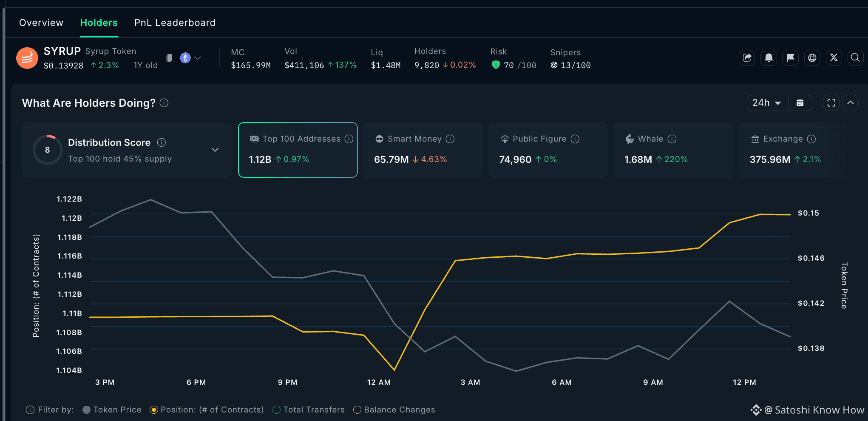This screenshot has height=421, width=868.
Task: Select Total Transfers filter option
Action: click(309, 410)
